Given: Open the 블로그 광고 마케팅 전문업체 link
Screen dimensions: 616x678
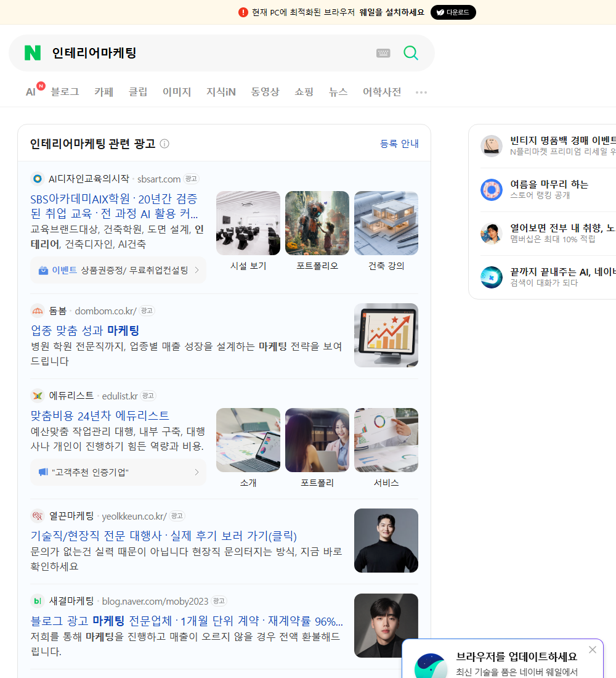Looking at the screenshot, I should point(186,621).
